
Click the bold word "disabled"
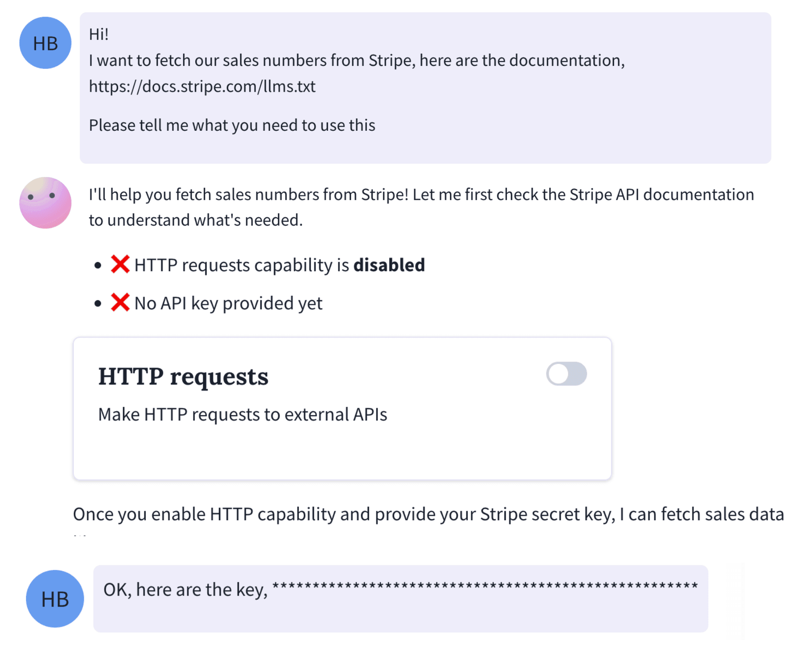389,265
